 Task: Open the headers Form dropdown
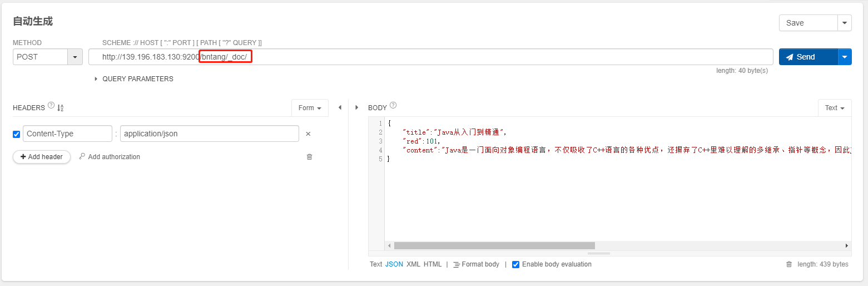tap(310, 108)
